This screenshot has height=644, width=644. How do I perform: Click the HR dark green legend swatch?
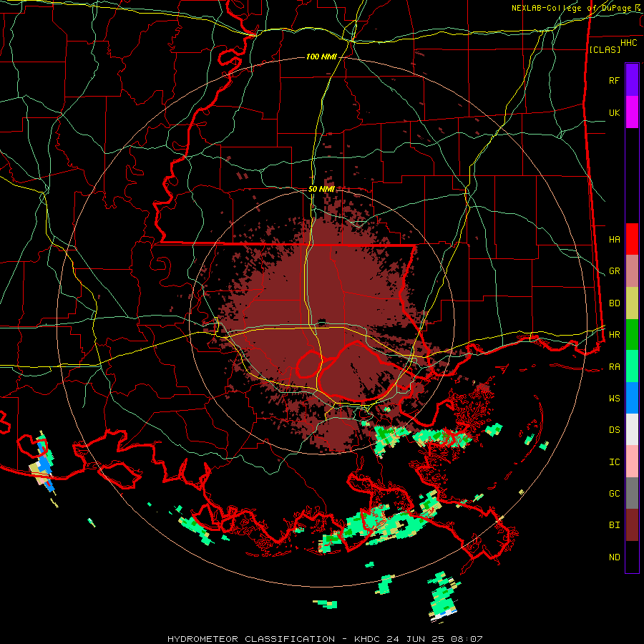point(632,335)
